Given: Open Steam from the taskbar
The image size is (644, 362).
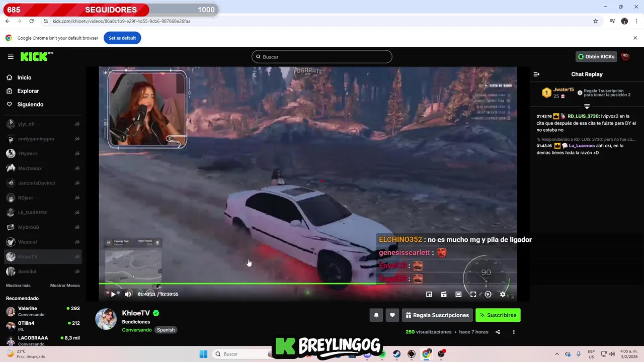Looking at the screenshot, I should tap(397, 354).
